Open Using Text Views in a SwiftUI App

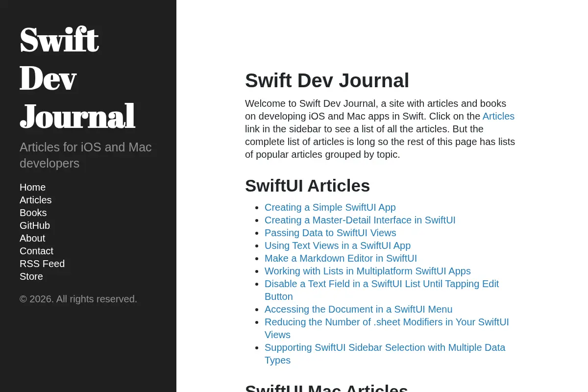click(x=338, y=245)
